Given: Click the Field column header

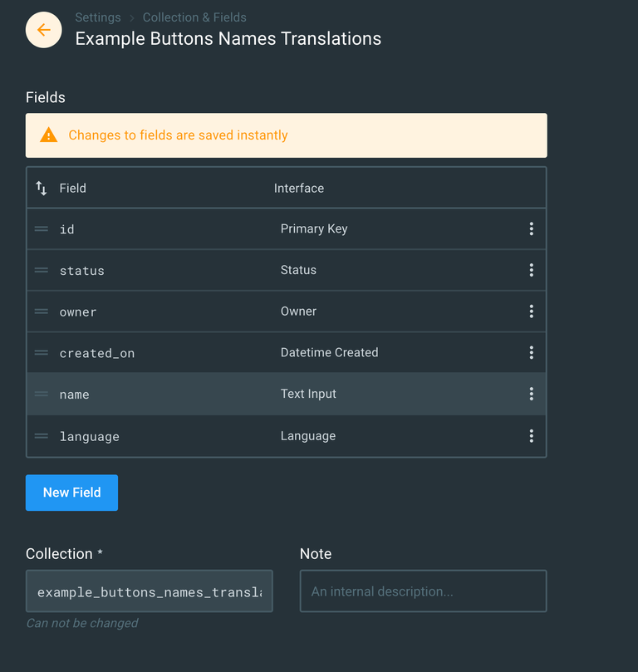Looking at the screenshot, I should (73, 189).
